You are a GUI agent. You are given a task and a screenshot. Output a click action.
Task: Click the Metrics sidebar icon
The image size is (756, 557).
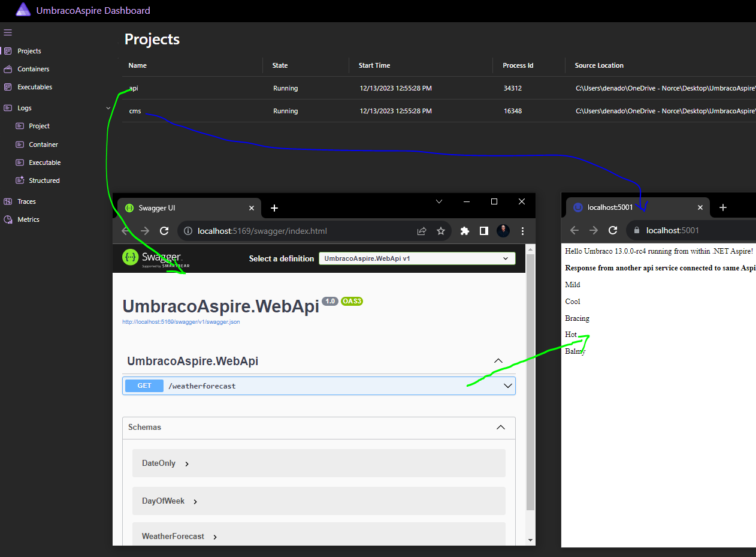[x=8, y=219]
